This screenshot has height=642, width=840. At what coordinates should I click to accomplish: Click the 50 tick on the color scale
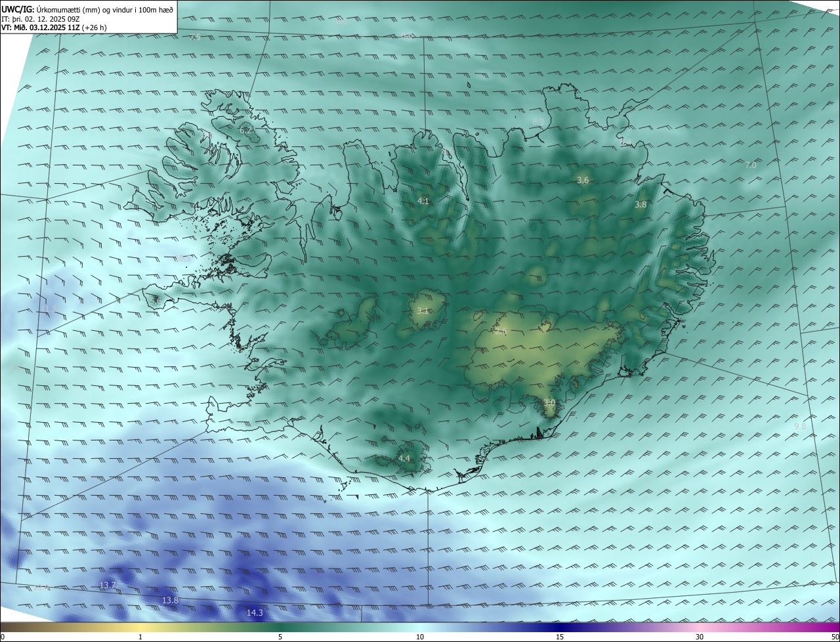(835, 637)
